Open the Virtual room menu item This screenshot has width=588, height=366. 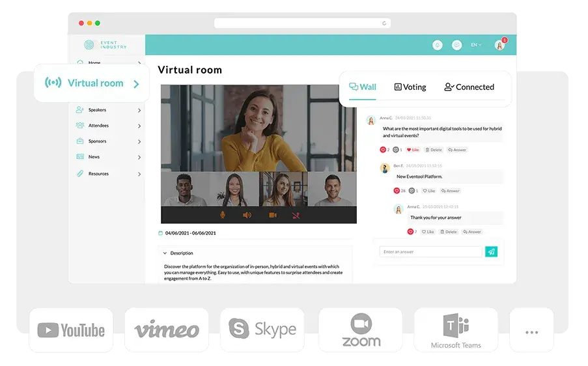tap(92, 83)
